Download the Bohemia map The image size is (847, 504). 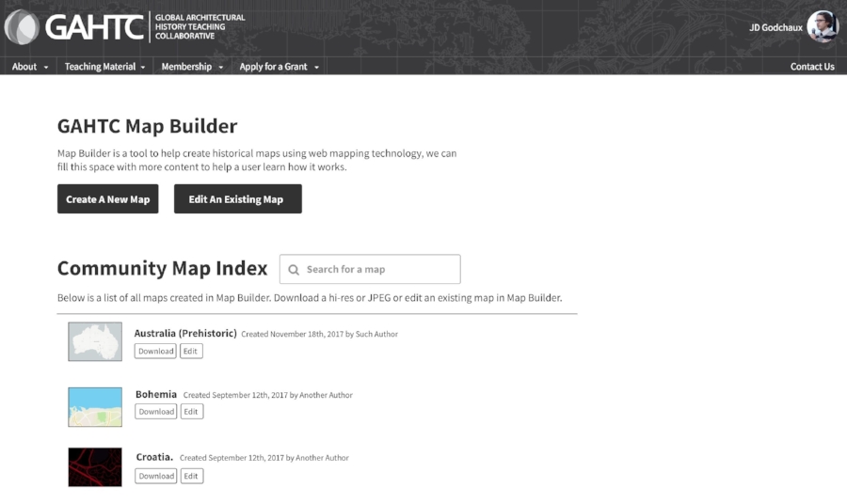click(x=156, y=412)
